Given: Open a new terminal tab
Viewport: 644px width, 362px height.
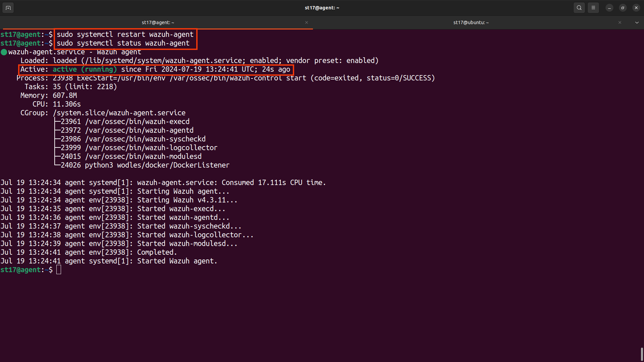Looking at the screenshot, I should [x=8, y=8].
